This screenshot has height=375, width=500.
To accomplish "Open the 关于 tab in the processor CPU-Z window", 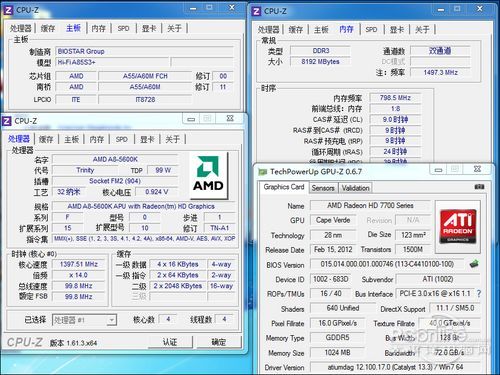I will [x=173, y=139].
